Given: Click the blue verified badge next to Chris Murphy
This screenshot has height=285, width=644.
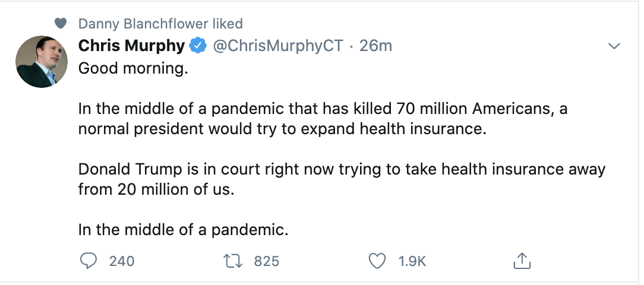Looking at the screenshot, I should [198, 46].
